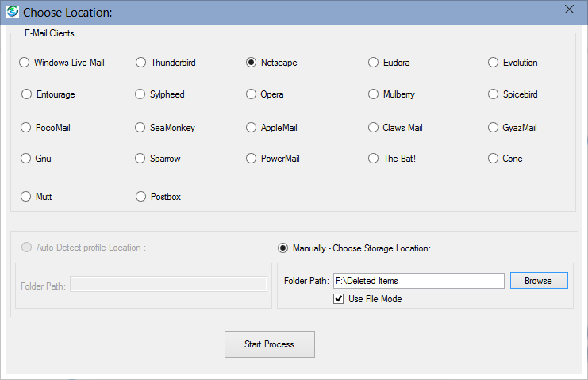Choose the Postbox radio button
The height and width of the screenshot is (380, 588).
coord(141,197)
